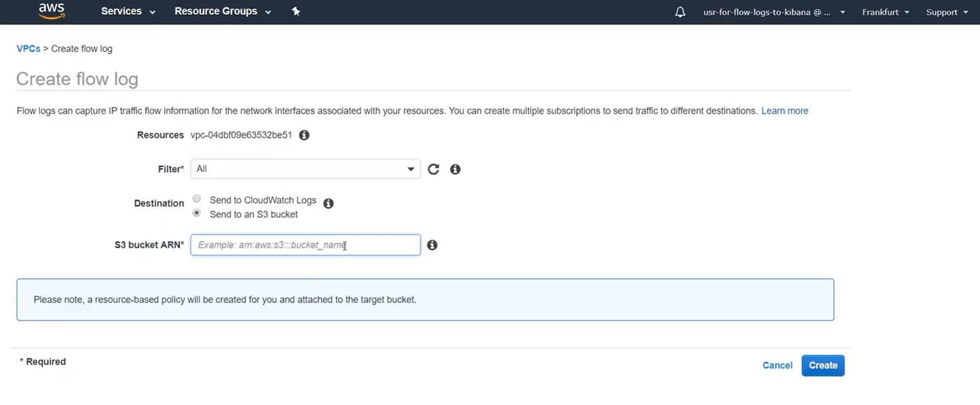Open the notifications bell
980x405 pixels.
[x=680, y=12]
